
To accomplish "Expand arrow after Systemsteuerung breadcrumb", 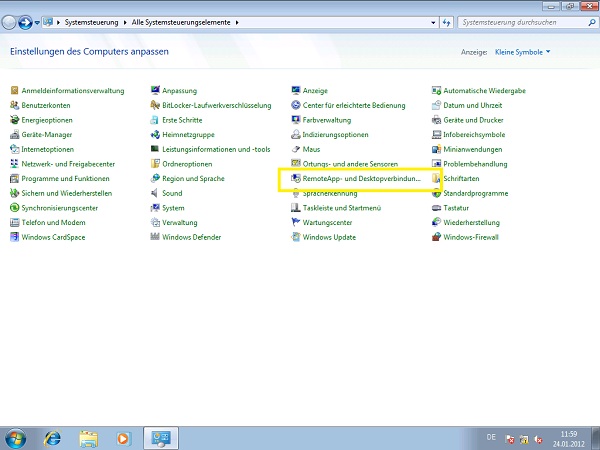I will click(125, 23).
